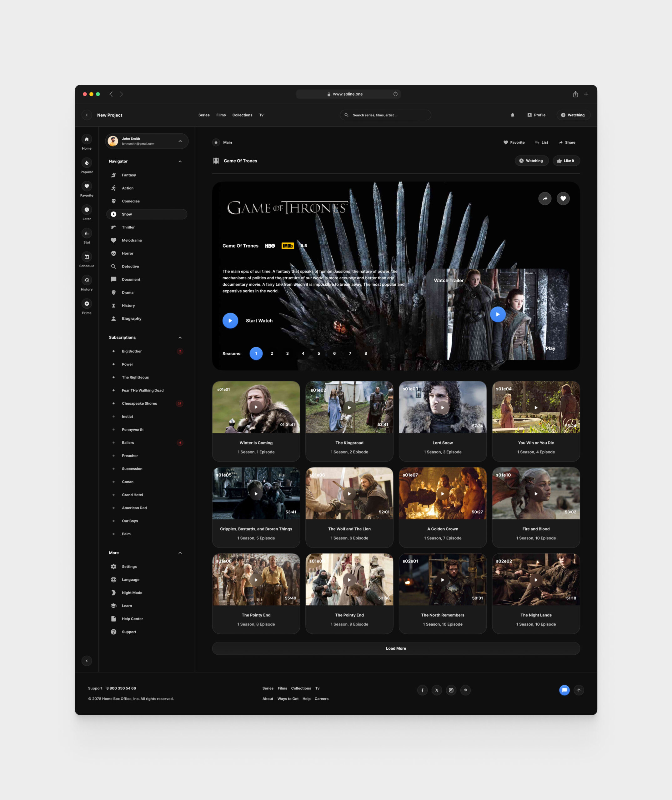Click List link in page header
The image size is (672, 800).
pyautogui.click(x=541, y=142)
